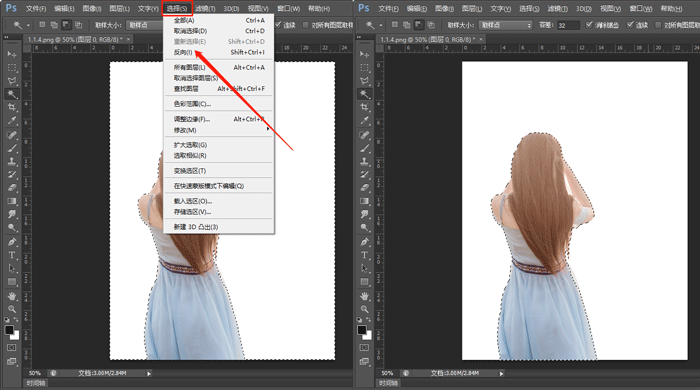
Task: Choose Grow (扩大选取) menu entry
Action: click(218, 145)
